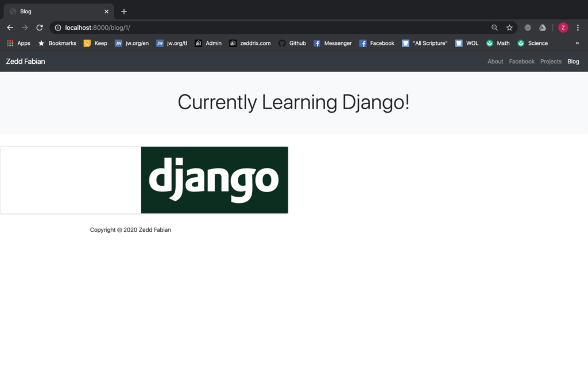Open the About navbar link
This screenshot has width=588, height=368.
pyautogui.click(x=495, y=61)
